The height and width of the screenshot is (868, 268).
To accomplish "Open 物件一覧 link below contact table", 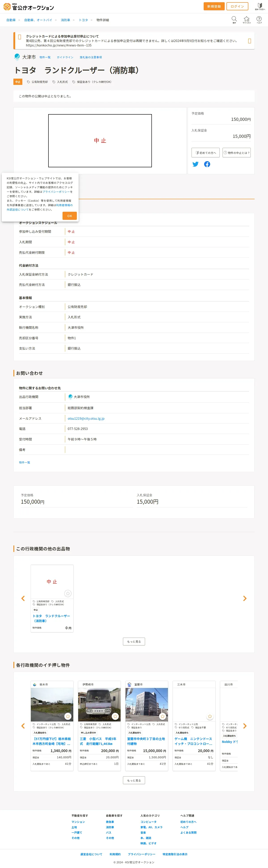I will (x=24, y=463).
